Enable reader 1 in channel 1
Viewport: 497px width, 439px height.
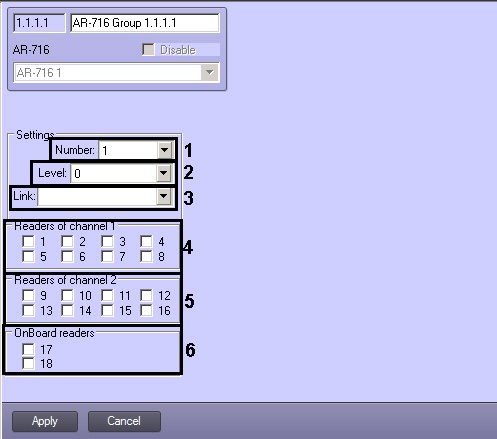click(x=28, y=241)
